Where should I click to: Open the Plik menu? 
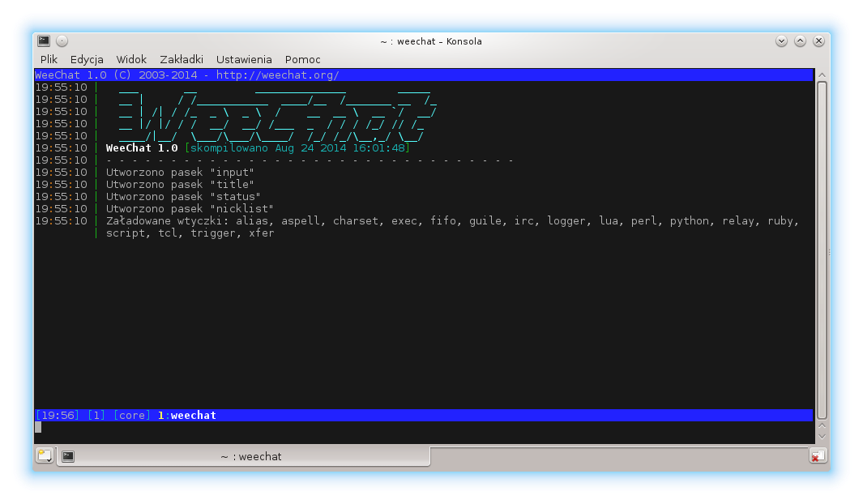point(49,59)
